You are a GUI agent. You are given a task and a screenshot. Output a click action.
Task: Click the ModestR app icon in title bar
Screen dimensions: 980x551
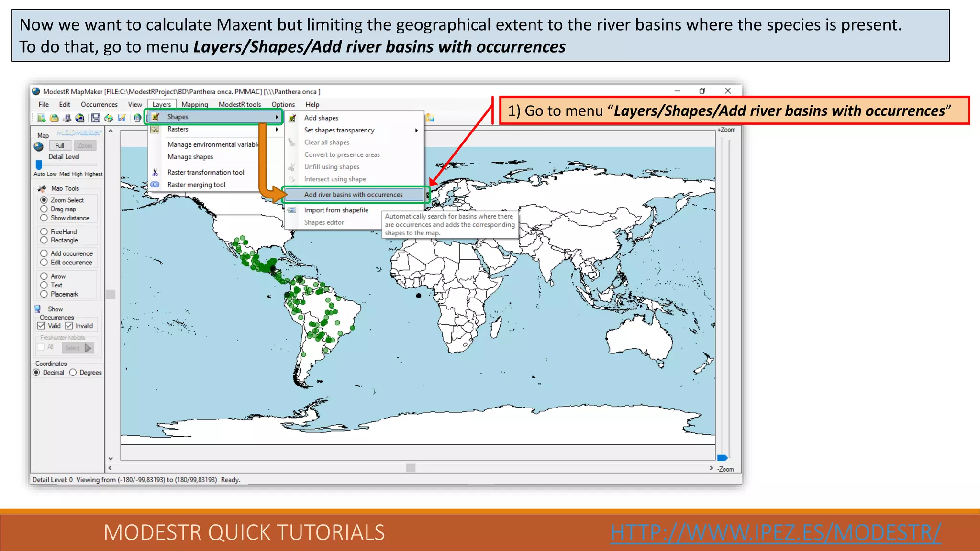(x=36, y=91)
